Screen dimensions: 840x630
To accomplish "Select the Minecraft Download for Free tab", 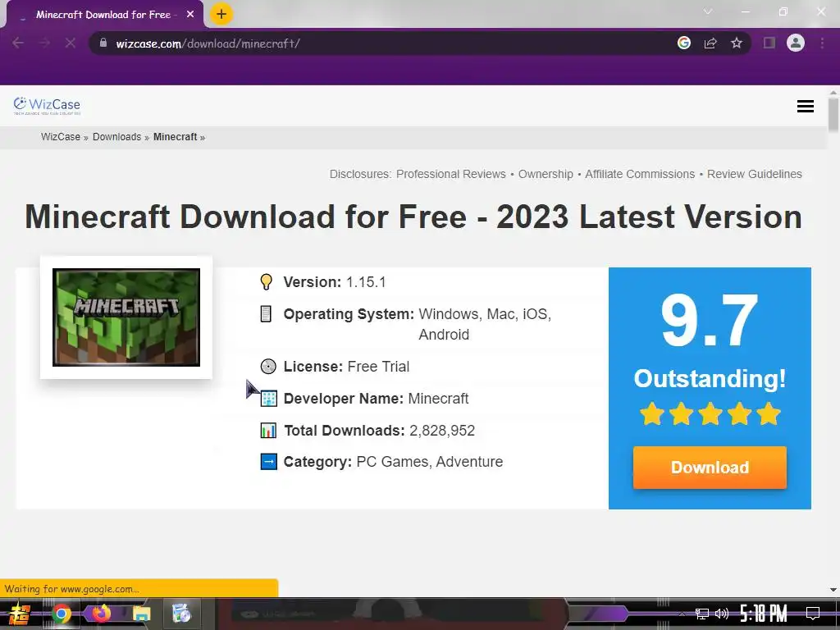I will (x=103, y=15).
